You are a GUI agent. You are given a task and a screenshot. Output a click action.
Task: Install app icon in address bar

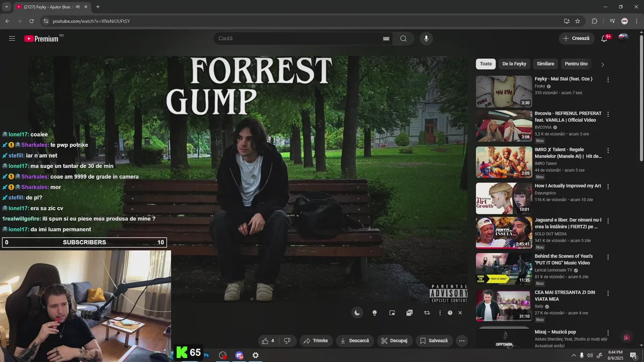click(567, 21)
